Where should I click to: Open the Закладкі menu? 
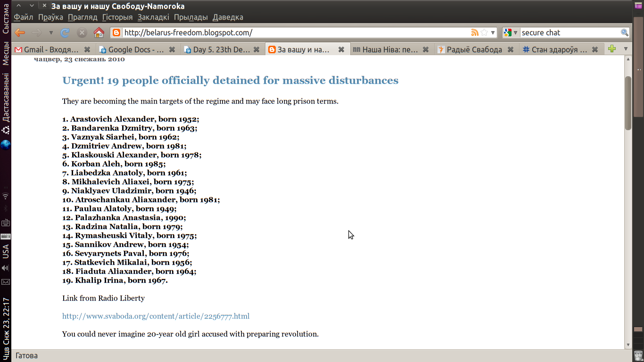point(153,17)
